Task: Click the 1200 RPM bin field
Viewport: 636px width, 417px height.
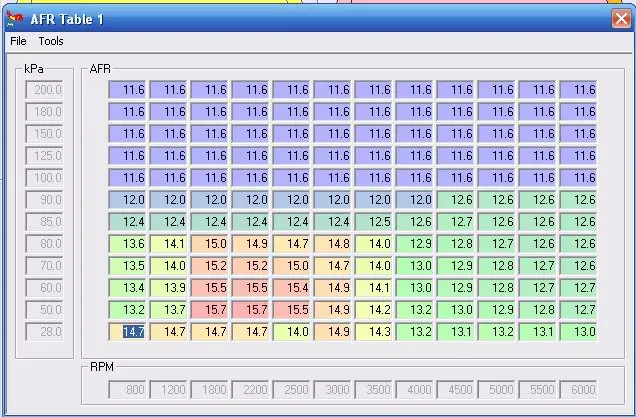Action: click(169, 389)
